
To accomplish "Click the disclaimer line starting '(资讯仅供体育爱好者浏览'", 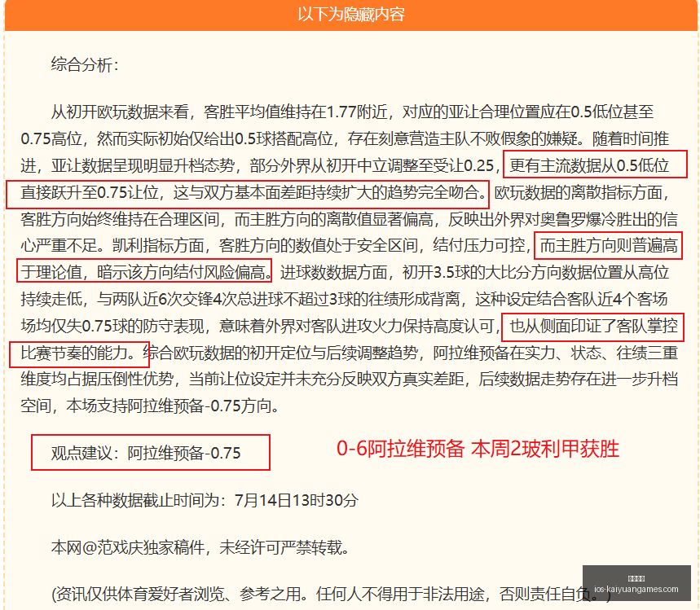I will pos(331,594).
